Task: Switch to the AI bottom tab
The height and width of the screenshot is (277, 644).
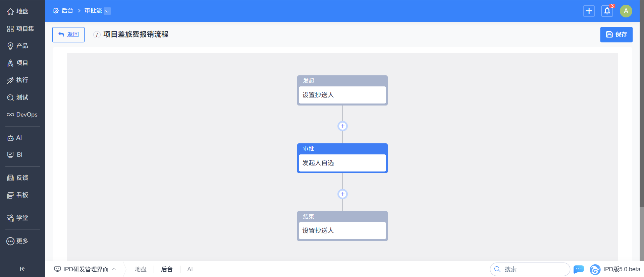Action: [x=190, y=269]
